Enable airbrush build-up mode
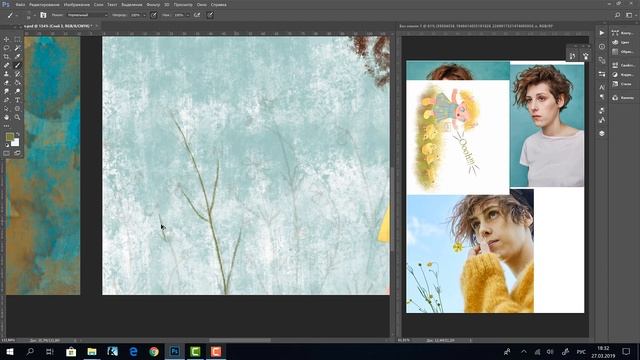The height and width of the screenshot is (360, 640). coord(197,15)
